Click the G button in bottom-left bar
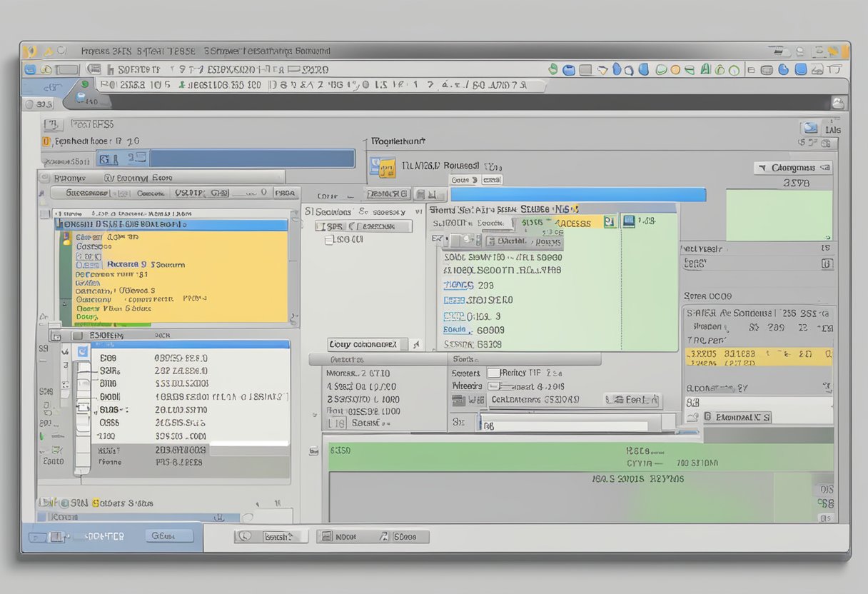The height and width of the screenshot is (594, 868). tap(169, 535)
